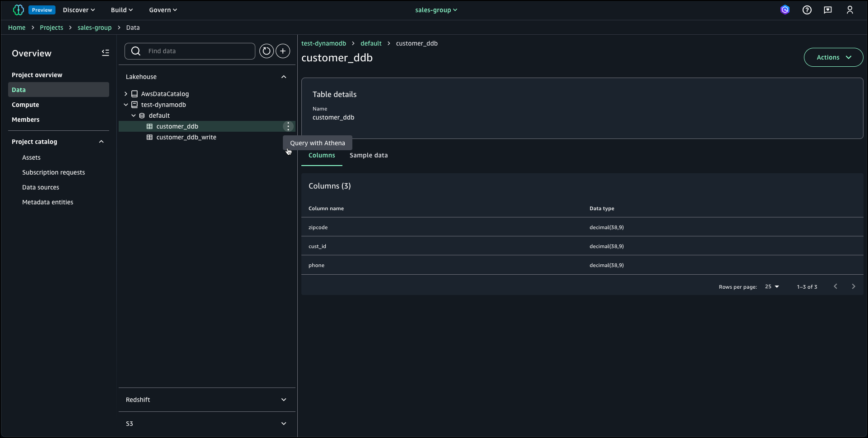
Task: Open Subscription requests page
Action: point(54,172)
